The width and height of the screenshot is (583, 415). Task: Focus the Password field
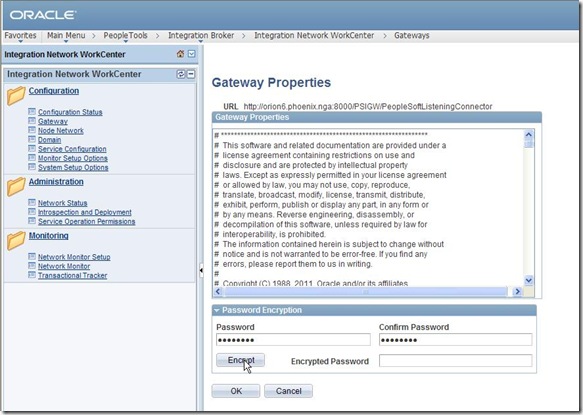[293, 340]
